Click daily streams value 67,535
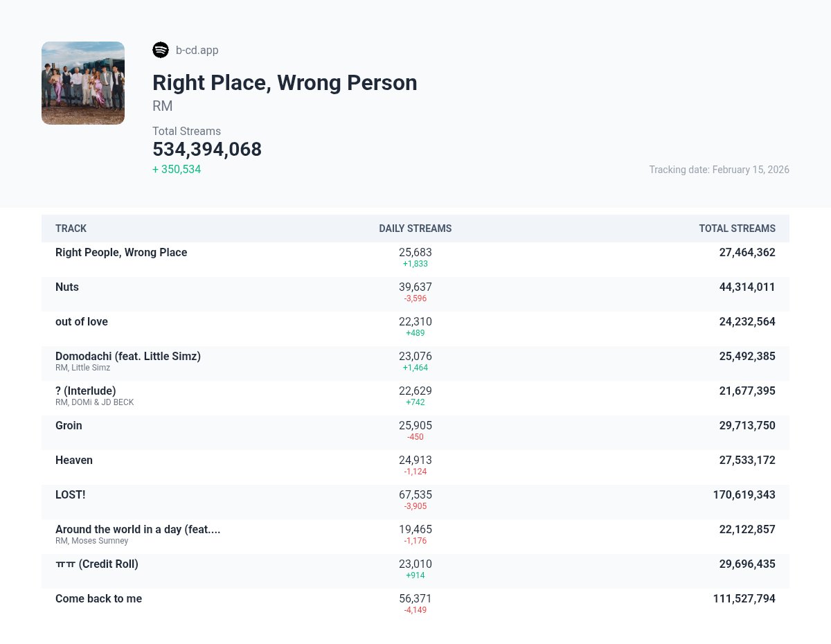 pyautogui.click(x=415, y=495)
